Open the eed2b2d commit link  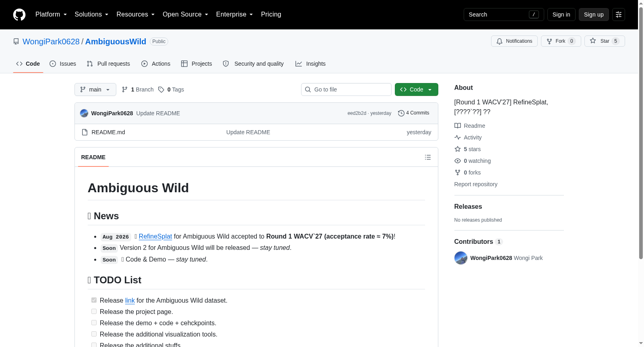click(357, 113)
